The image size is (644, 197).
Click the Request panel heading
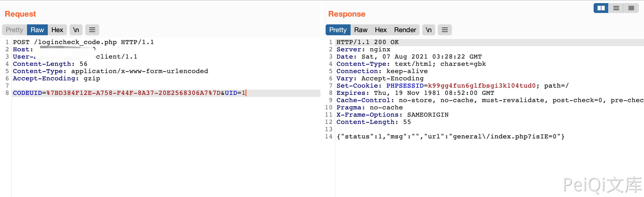20,14
